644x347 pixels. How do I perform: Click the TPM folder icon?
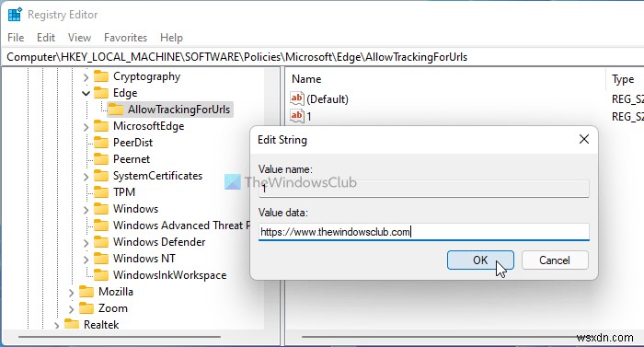(x=101, y=192)
